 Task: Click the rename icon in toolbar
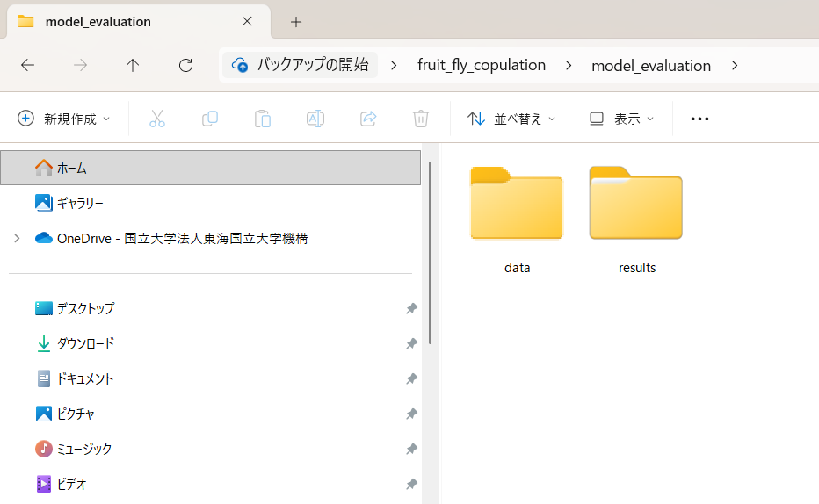click(315, 119)
